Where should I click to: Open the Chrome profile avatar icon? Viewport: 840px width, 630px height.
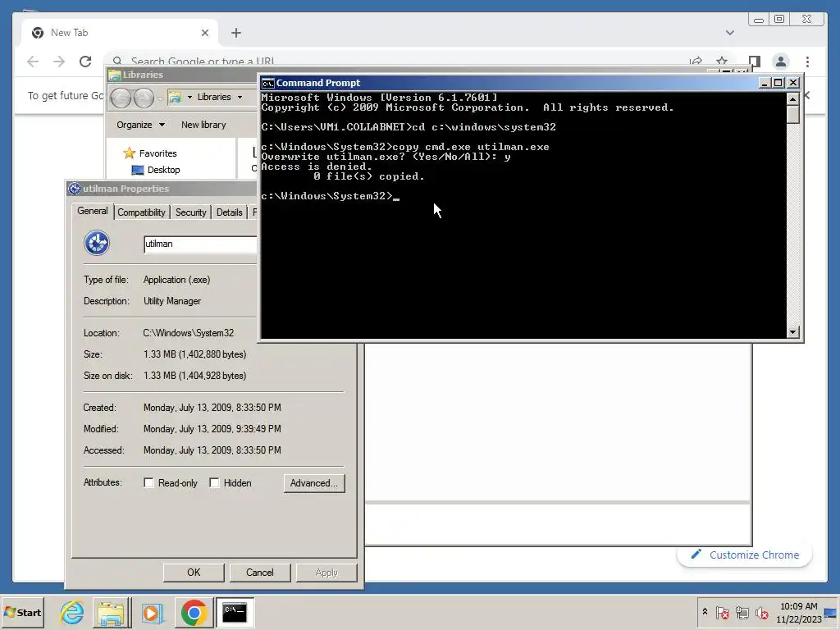[x=781, y=62]
